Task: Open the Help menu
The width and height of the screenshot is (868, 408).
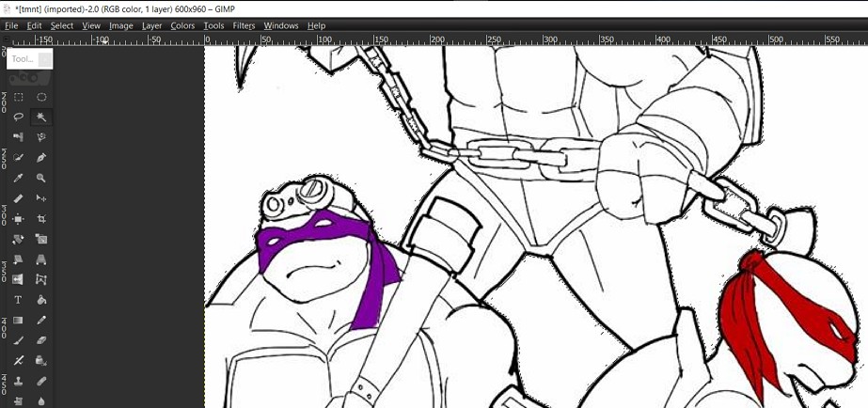Action: point(316,25)
